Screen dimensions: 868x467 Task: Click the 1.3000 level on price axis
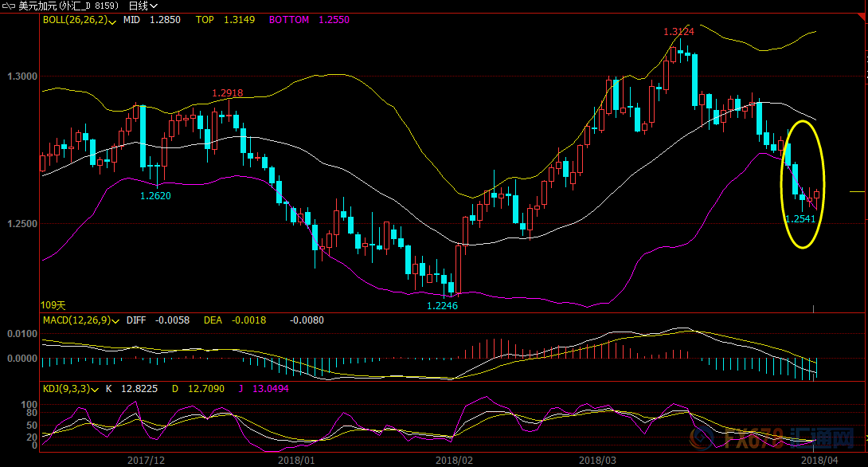pyautogui.click(x=22, y=77)
